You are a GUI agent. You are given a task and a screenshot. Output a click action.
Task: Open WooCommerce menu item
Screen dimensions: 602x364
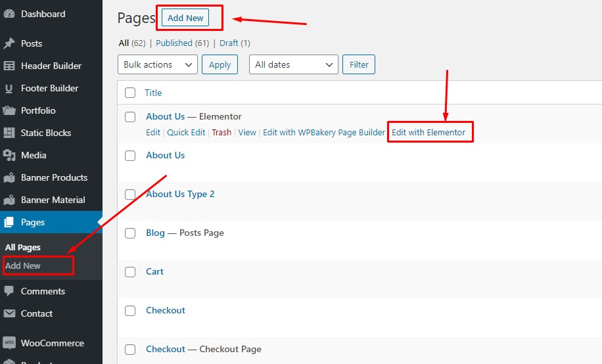tap(52, 343)
